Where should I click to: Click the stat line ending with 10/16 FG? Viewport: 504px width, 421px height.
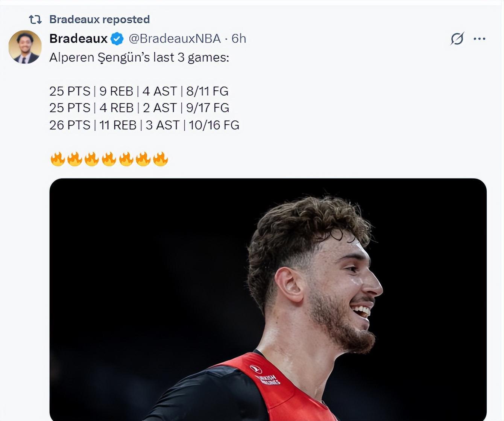(x=144, y=125)
